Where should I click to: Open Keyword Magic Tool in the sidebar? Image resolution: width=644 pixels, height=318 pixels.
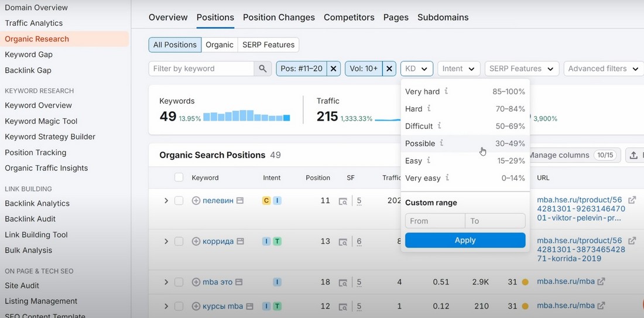coord(41,121)
